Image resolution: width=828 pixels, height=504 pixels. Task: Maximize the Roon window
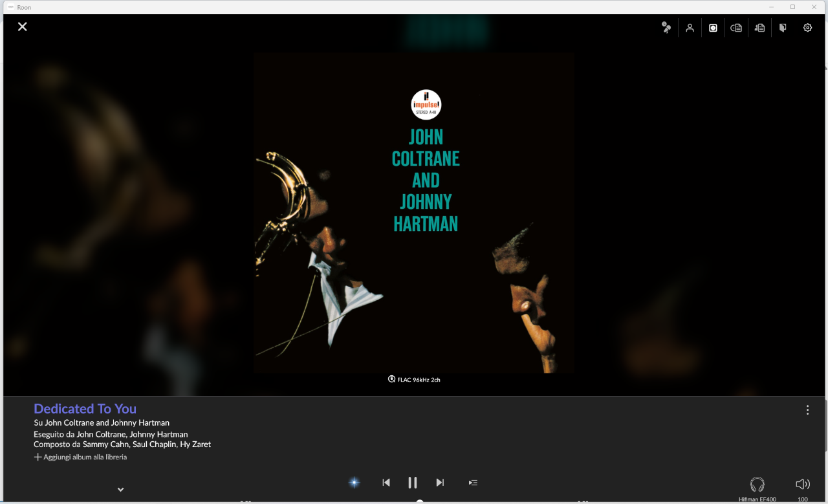coord(792,7)
